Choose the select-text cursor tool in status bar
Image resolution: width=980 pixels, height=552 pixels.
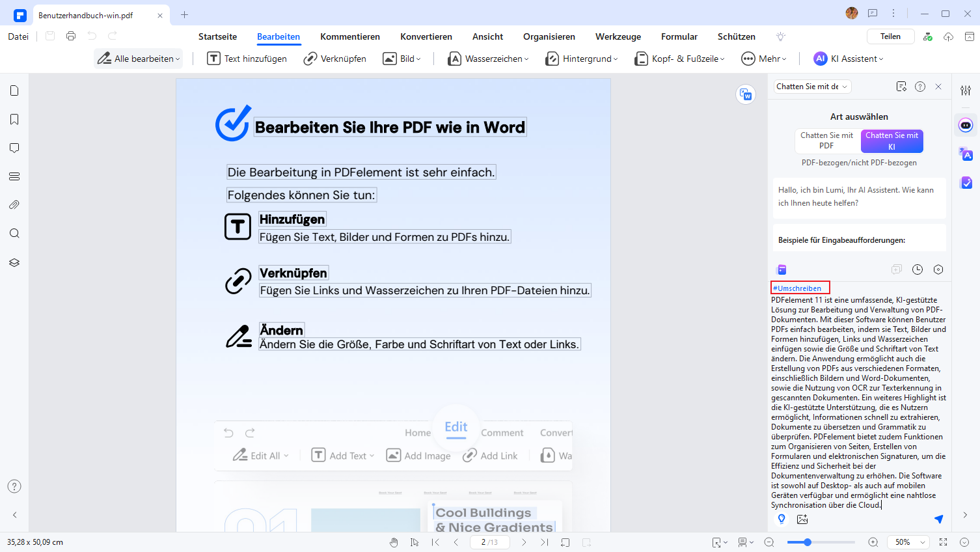pyautogui.click(x=415, y=542)
